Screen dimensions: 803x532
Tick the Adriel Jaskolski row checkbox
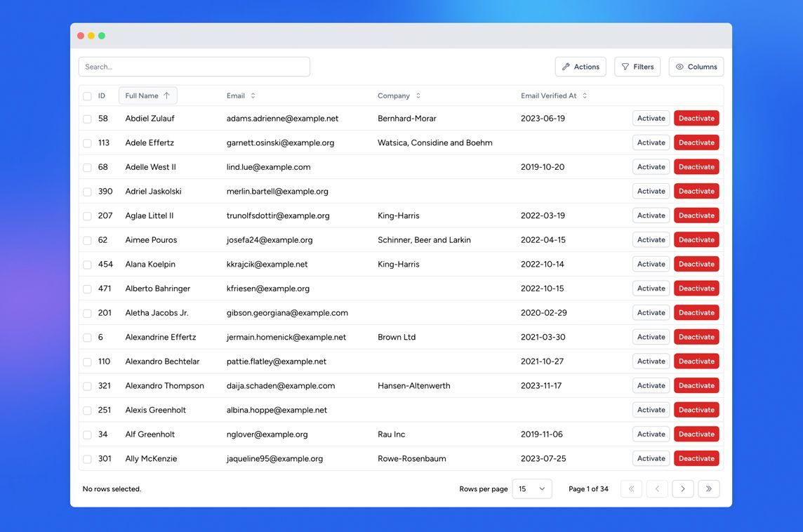tap(87, 192)
